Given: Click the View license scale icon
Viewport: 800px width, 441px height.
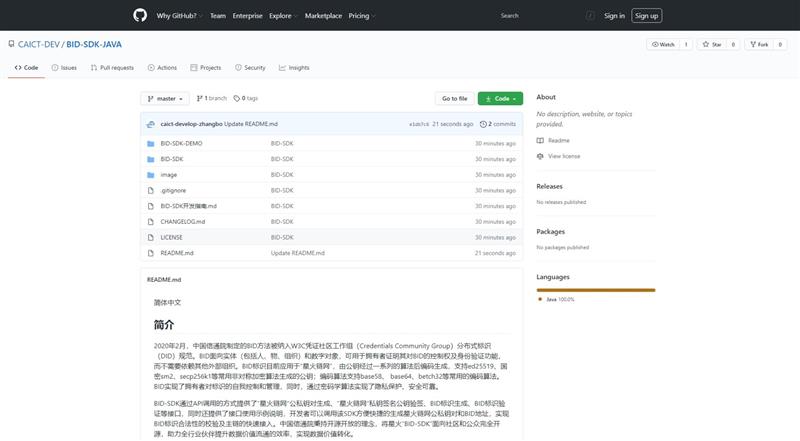Looking at the screenshot, I should (x=540, y=156).
